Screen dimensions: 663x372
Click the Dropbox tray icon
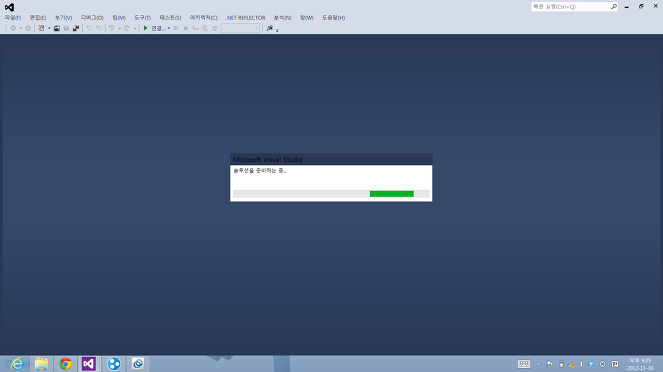point(592,364)
